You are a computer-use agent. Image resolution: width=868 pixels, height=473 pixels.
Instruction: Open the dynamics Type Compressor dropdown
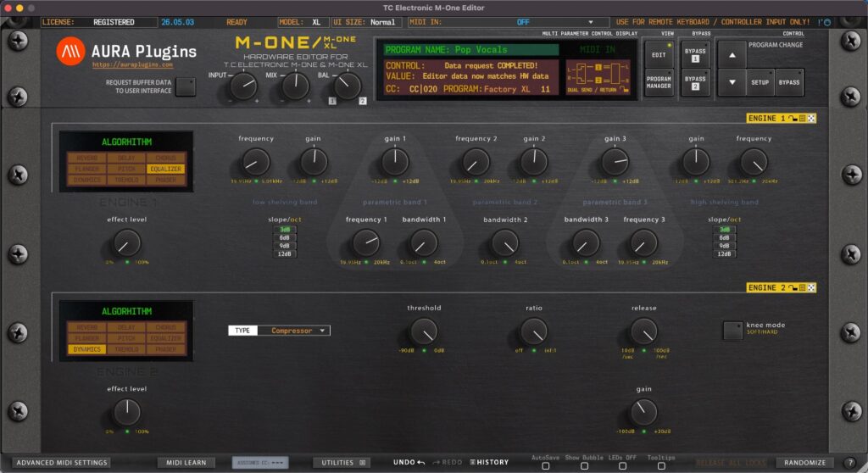click(x=292, y=331)
